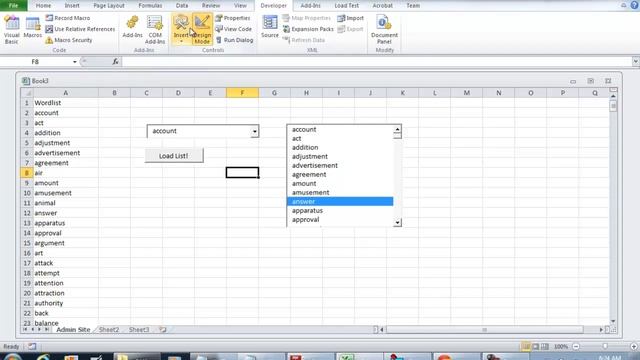Click View Code

coord(233,29)
